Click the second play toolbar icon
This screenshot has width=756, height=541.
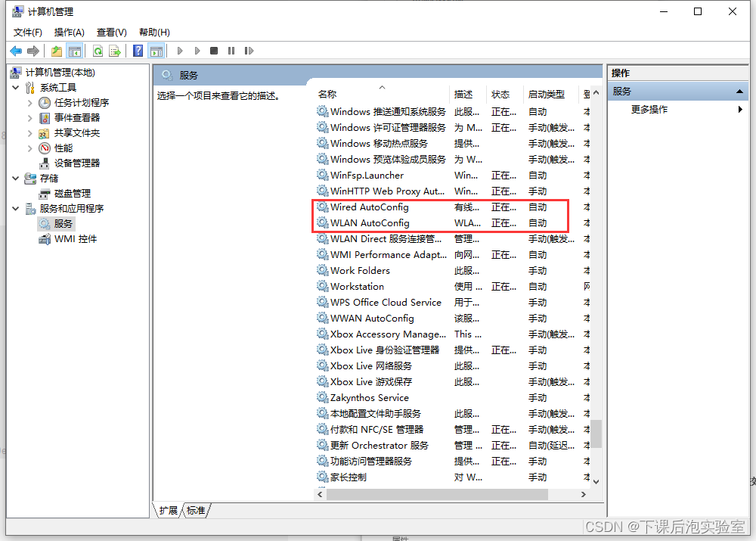tap(197, 51)
